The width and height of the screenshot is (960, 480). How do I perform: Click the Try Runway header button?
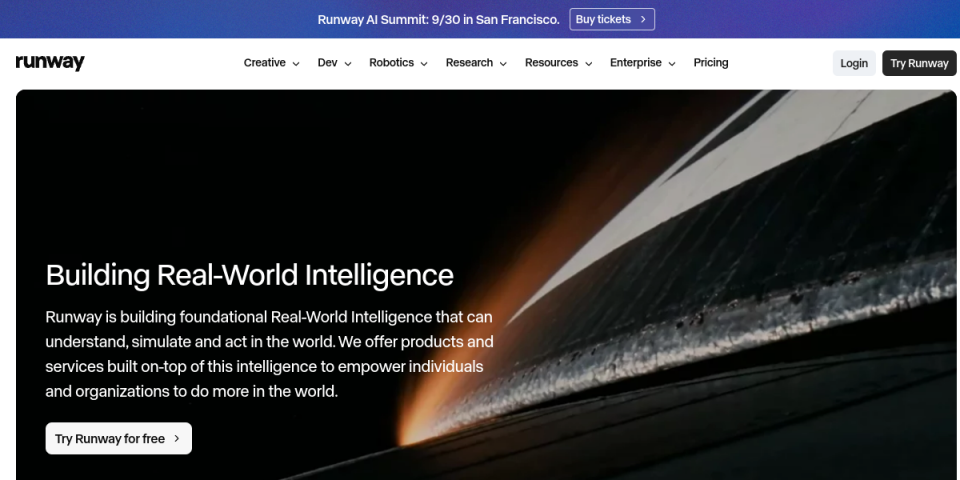click(919, 63)
